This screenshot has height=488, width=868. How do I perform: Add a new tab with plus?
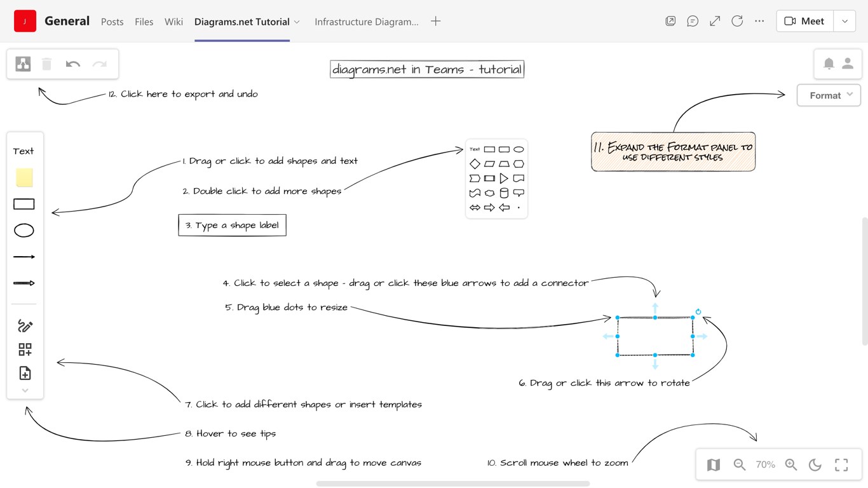click(x=435, y=21)
